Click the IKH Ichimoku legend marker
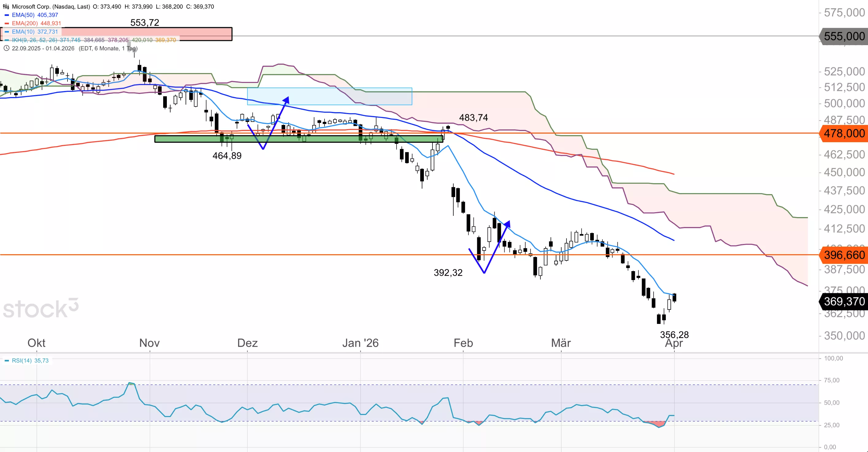The image size is (868, 452). 6,40
